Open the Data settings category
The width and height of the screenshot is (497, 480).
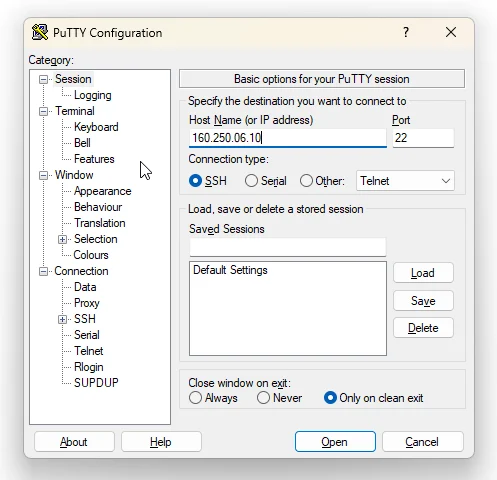(x=85, y=287)
